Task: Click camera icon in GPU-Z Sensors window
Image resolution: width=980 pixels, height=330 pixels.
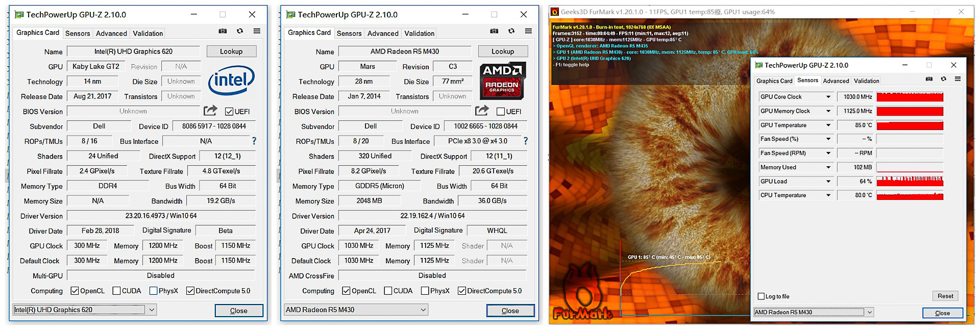Action: [929, 79]
